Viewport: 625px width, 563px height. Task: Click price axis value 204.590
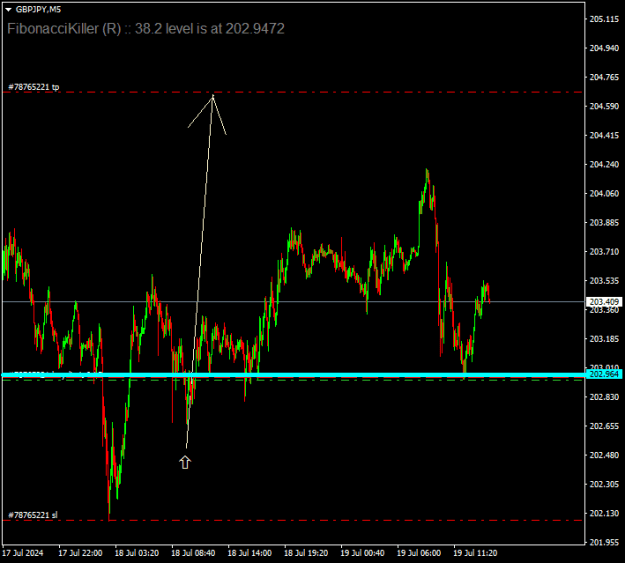604,106
